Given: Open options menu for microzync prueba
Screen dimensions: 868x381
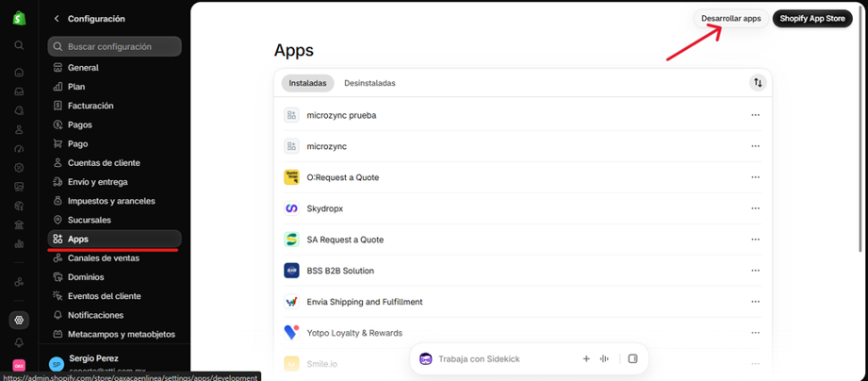Looking at the screenshot, I should coord(755,115).
